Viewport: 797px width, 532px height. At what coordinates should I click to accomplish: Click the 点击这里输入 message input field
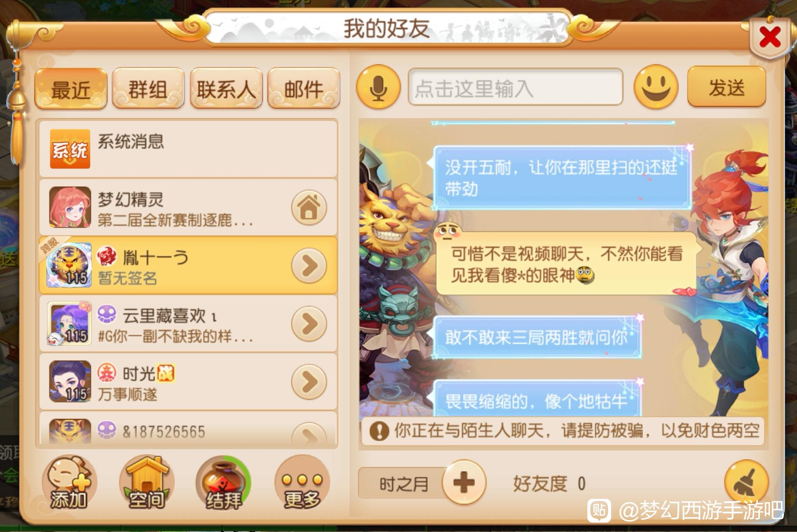tap(515, 87)
